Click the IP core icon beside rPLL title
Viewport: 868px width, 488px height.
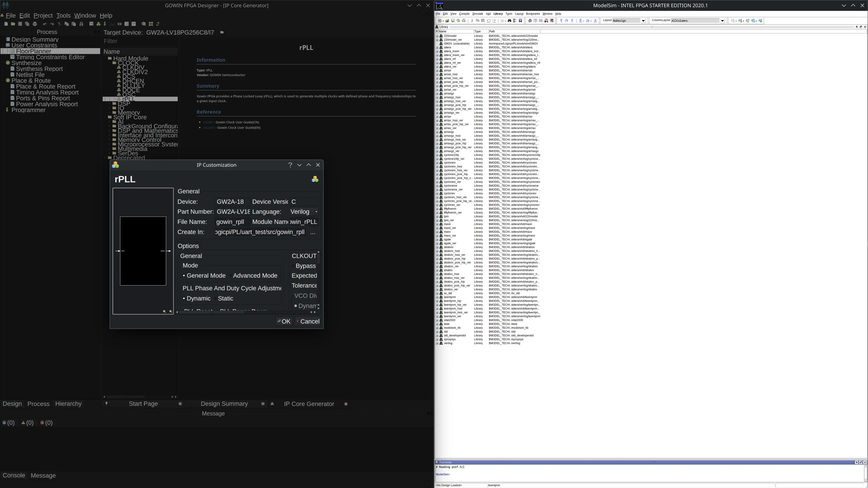pyautogui.click(x=315, y=179)
